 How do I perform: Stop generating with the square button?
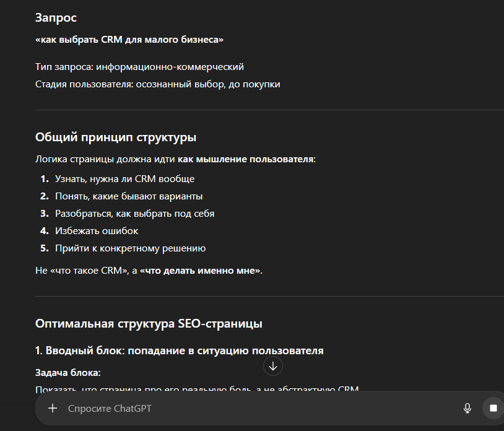[x=493, y=408]
